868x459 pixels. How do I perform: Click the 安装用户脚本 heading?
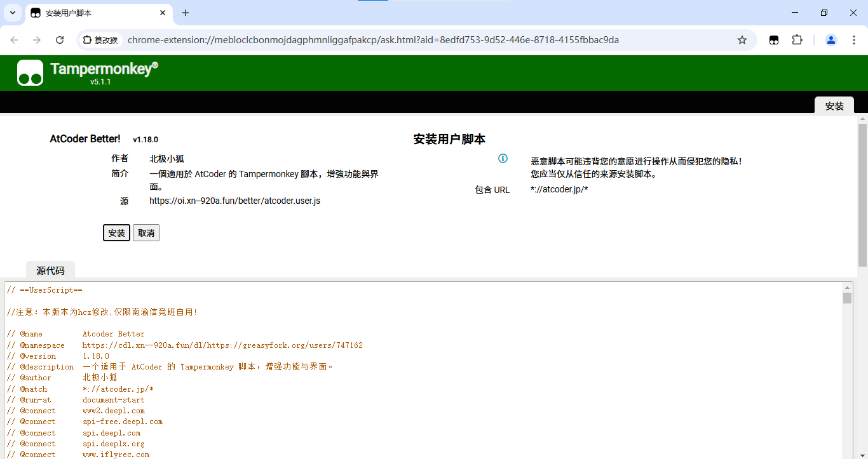[449, 139]
